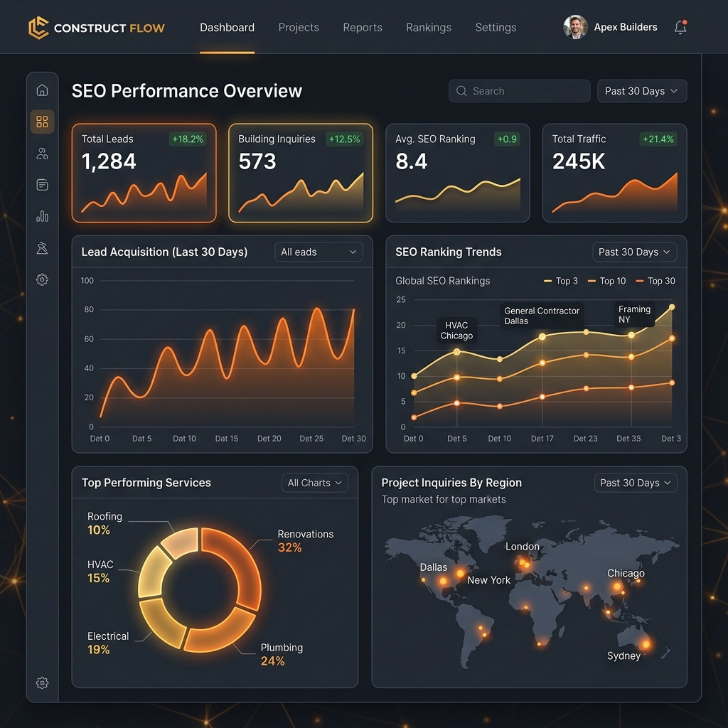
Task: Toggle the Top 10 legend series
Action: (607, 281)
